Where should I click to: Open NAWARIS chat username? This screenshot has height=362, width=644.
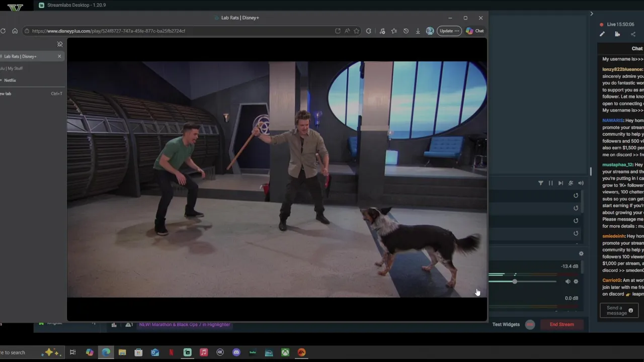click(613, 121)
